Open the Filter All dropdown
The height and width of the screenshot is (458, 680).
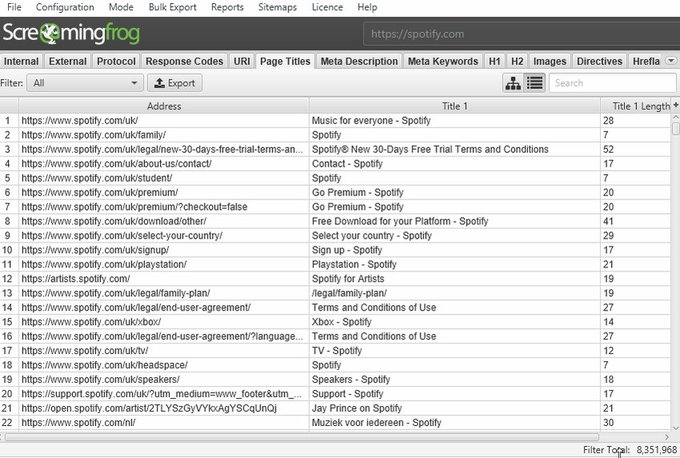pos(85,83)
